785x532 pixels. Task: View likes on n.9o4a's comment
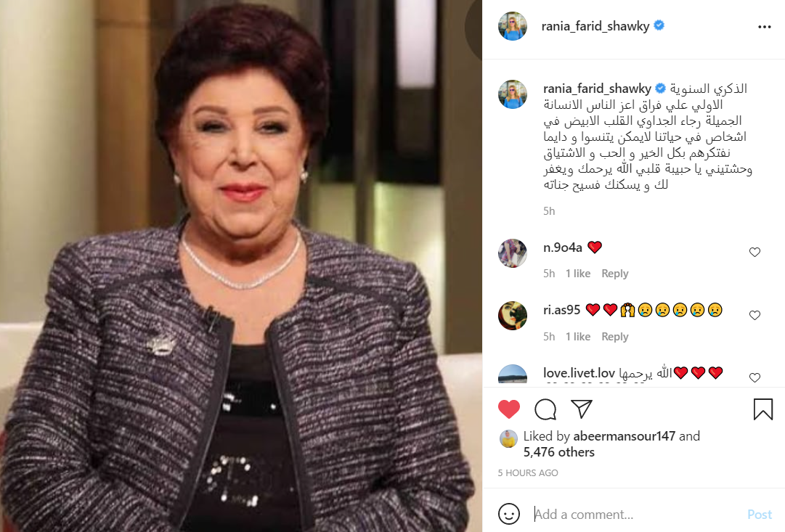click(x=578, y=274)
